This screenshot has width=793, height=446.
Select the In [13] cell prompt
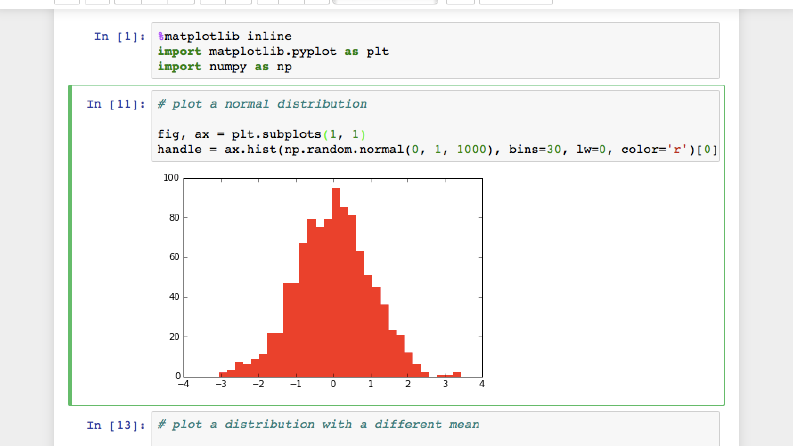[116, 425]
